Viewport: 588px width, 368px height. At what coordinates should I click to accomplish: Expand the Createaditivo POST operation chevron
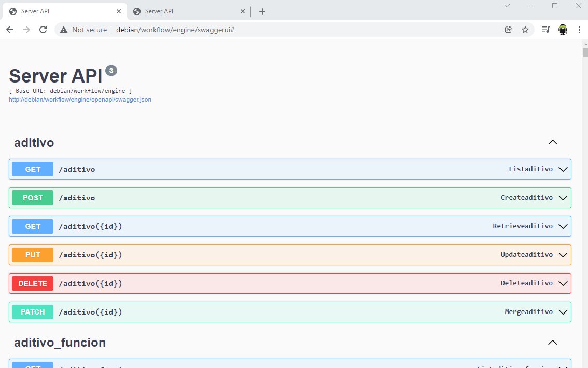563,198
